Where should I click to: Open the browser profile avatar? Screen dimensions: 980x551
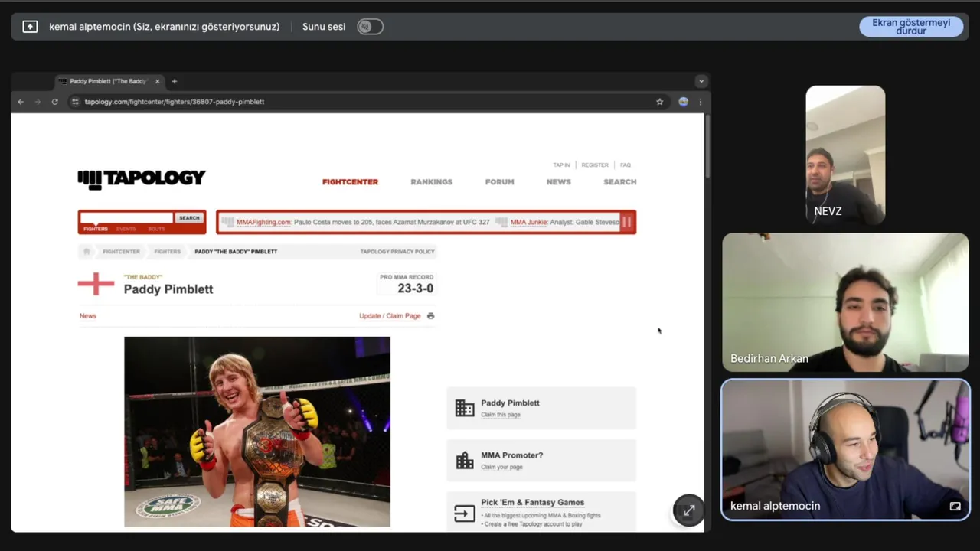[x=684, y=102]
